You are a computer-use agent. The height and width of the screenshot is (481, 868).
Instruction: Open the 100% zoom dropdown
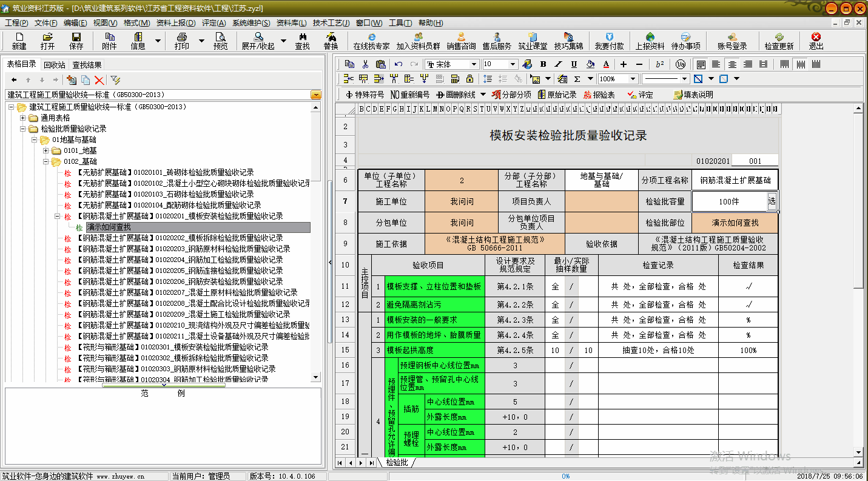(x=633, y=79)
